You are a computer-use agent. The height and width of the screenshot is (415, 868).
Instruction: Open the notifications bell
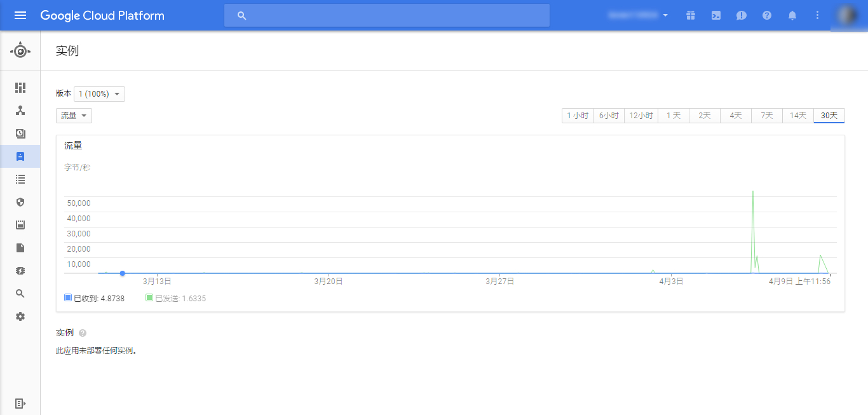(792, 15)
